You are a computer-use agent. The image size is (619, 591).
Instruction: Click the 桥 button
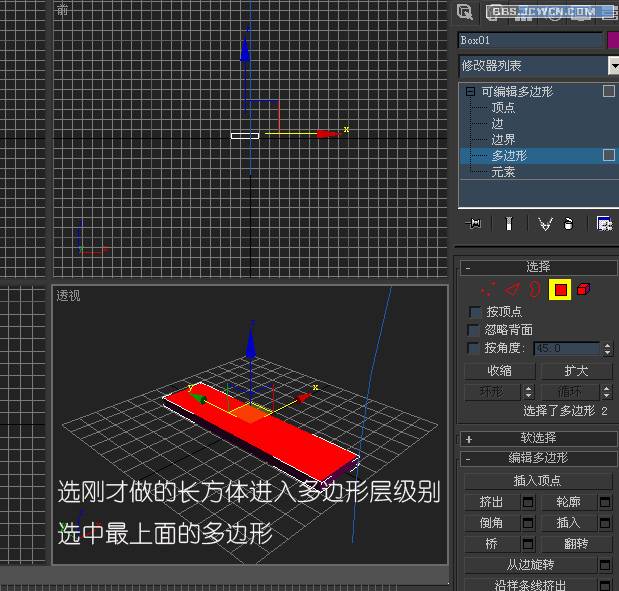point(492,544)
